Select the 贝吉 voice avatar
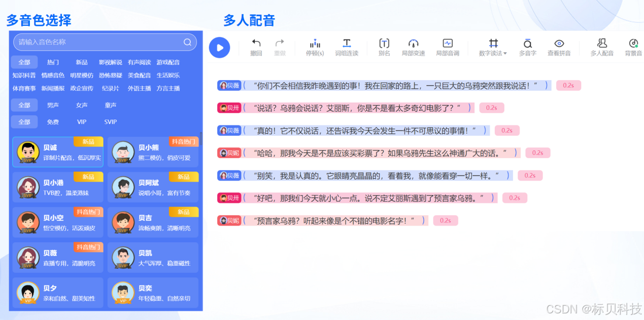This screenshot has height=320, width=644. point(123,222)
